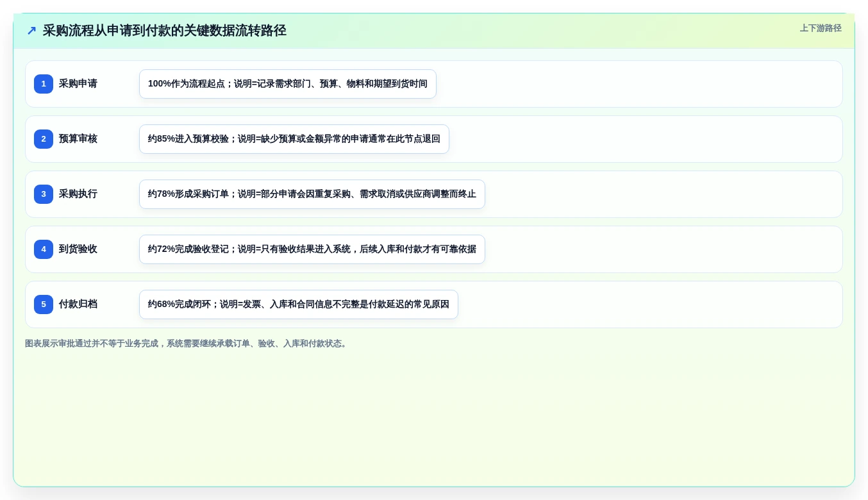Select step badge 3 for 采购执行
This screenshot has height=500, width=868.
[44, 194]
